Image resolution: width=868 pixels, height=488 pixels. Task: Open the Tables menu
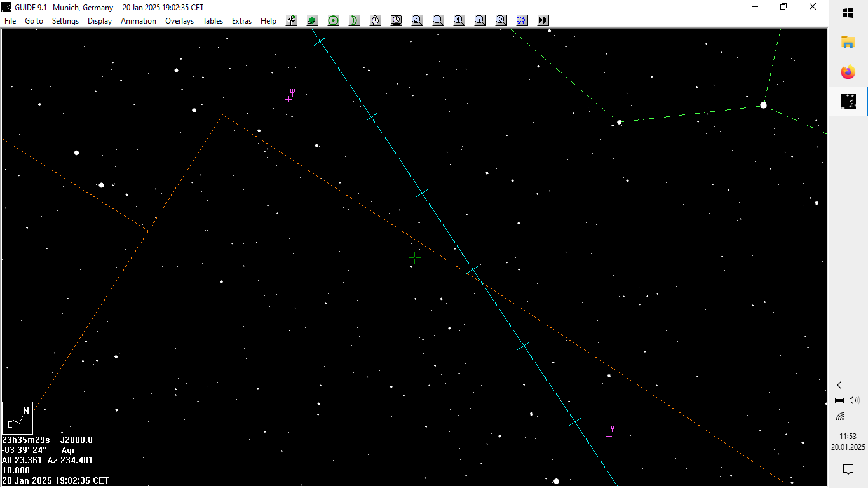coord(213,21)
